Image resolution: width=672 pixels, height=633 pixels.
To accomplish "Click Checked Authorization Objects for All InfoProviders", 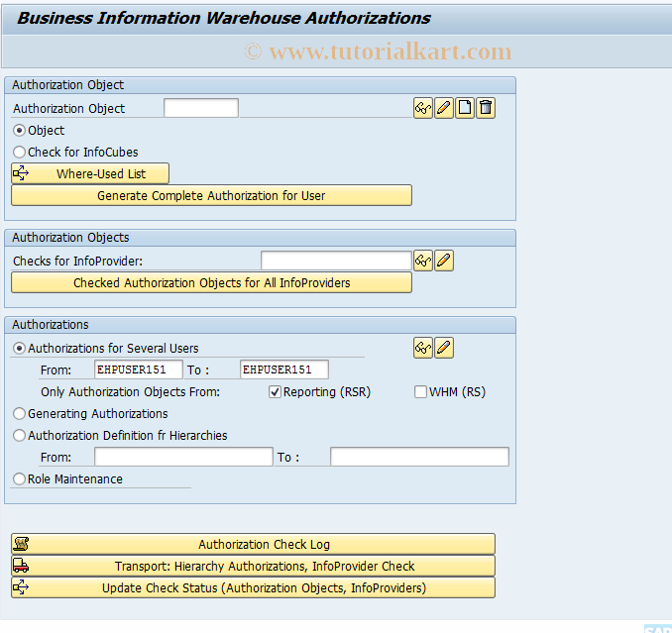I will (212, 282).
